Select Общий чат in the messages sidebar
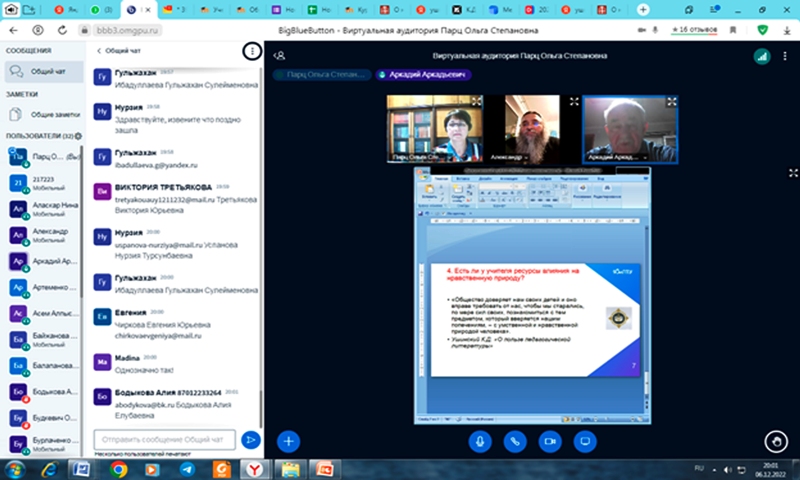Screen dimensions: 800x480 (x=43, y=71)
